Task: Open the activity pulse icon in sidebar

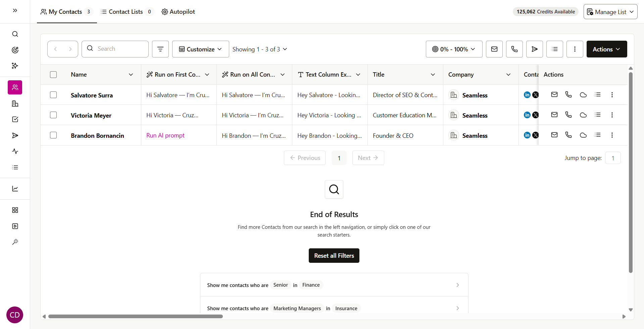Action: 15,151
